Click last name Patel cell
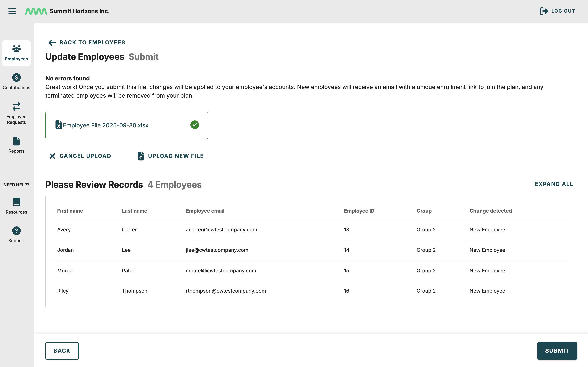 click(x=128, y=271)
